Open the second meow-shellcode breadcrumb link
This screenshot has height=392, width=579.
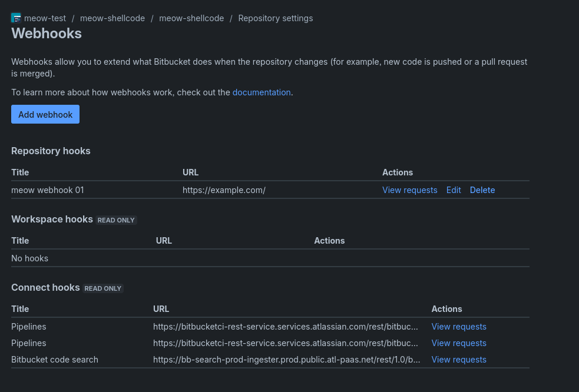click(x=191, y=18)
